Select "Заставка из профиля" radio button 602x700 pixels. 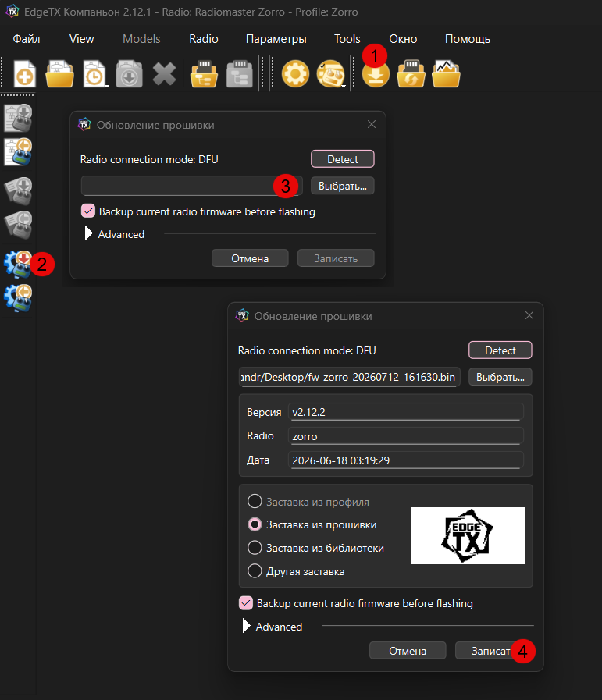(255, 501)
